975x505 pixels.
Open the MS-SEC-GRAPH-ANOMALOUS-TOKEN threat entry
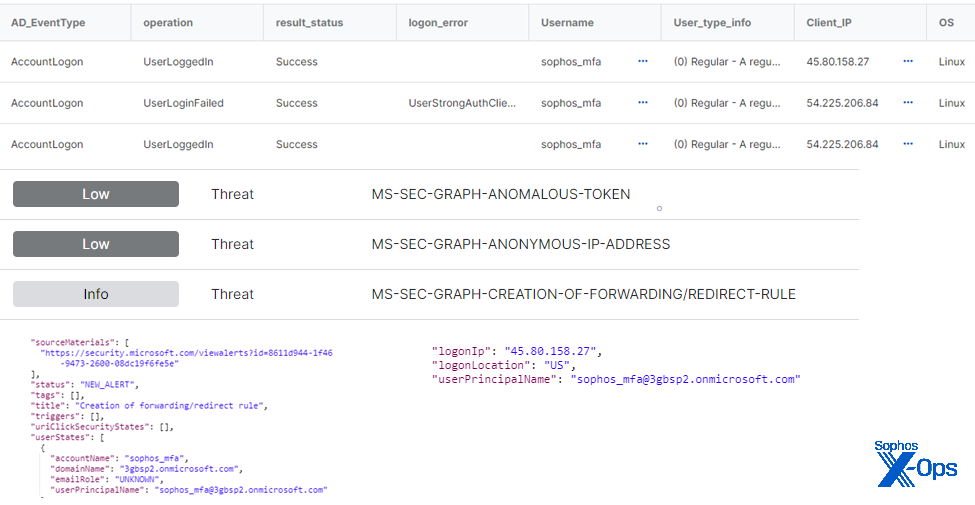pos(500,194)
